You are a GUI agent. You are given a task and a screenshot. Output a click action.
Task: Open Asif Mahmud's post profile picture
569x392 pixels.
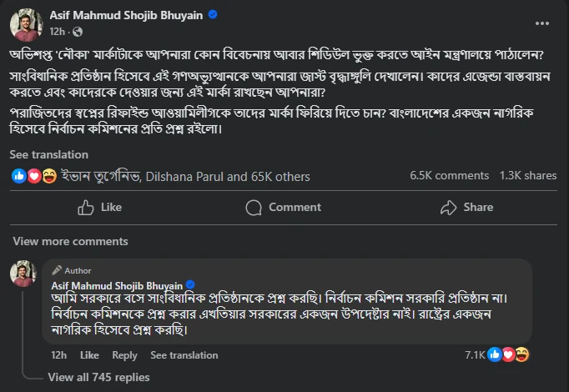point(27,23)
